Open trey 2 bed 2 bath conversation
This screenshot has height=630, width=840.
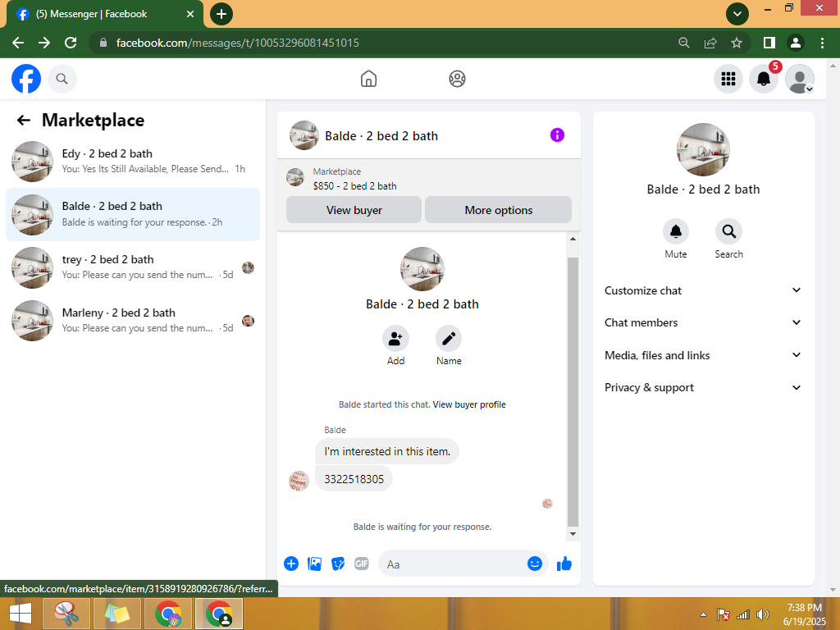[133, 267]
